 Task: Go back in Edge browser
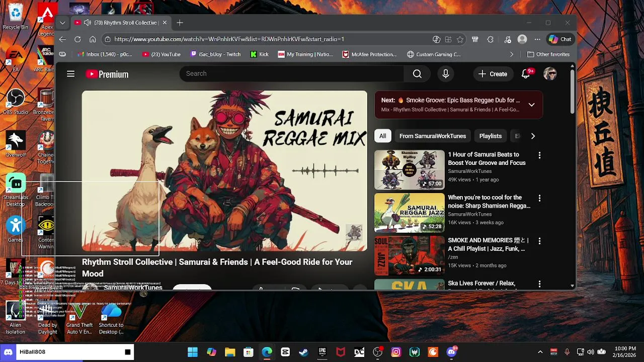(62, 39)
